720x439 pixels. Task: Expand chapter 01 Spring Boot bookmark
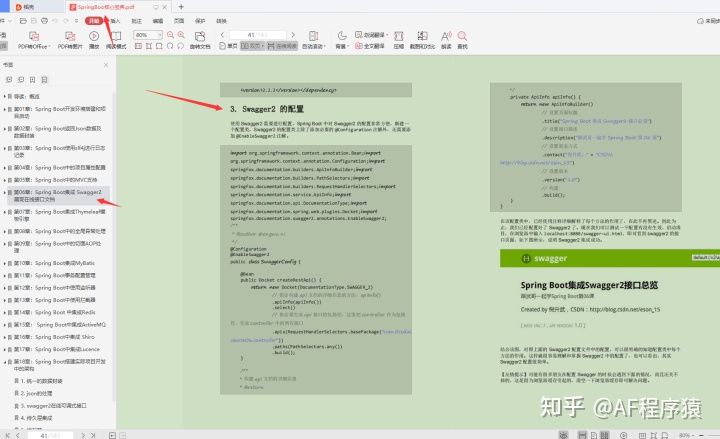tap(4, 109)
